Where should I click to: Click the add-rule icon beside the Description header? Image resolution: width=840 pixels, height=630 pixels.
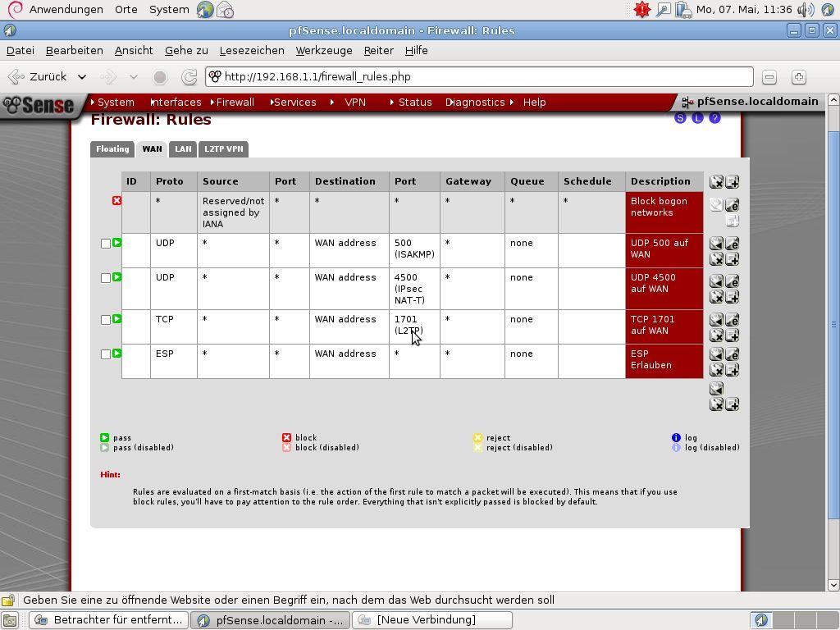pyautogui.click(x=732, y=182)
